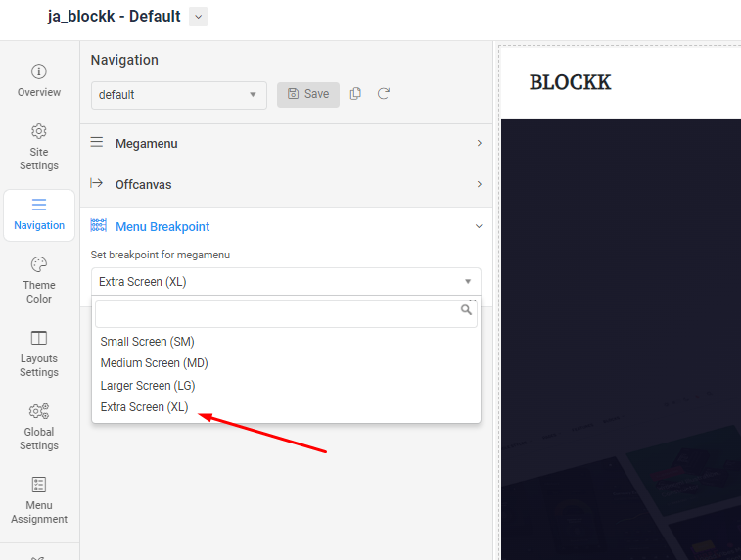Image resolution: width=741 pixels, height=560 pixels.
Task: Click the Overview info icon
Action: (39, 71)
